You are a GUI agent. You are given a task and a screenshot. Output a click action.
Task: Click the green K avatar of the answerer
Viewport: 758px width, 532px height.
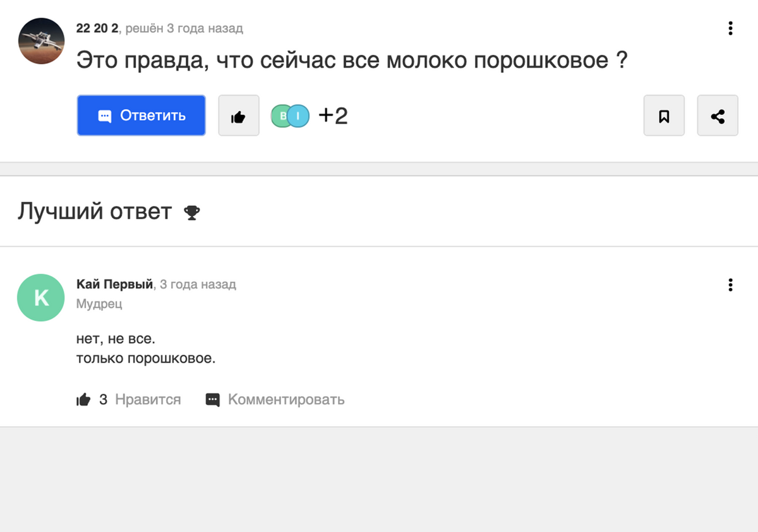click(x=41, y=298)
